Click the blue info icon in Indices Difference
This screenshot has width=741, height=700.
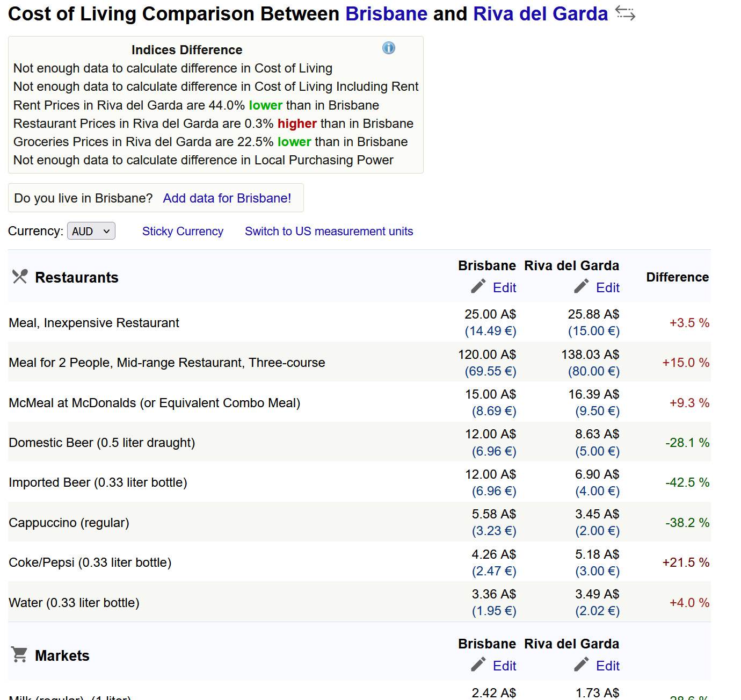pyautogui.click(x=388, y=48)
